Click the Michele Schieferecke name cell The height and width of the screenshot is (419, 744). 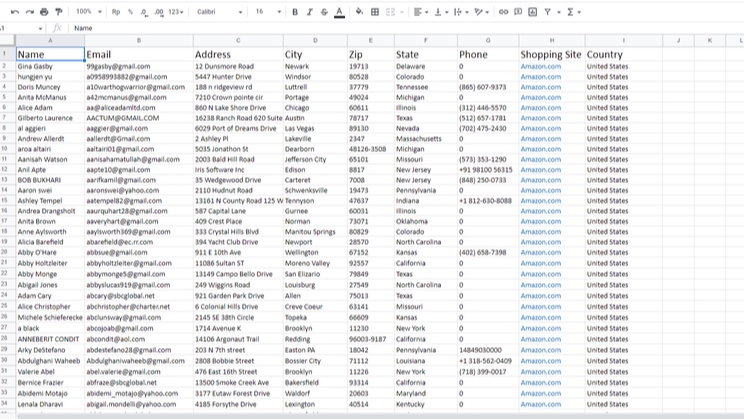[x=50, y=317]
